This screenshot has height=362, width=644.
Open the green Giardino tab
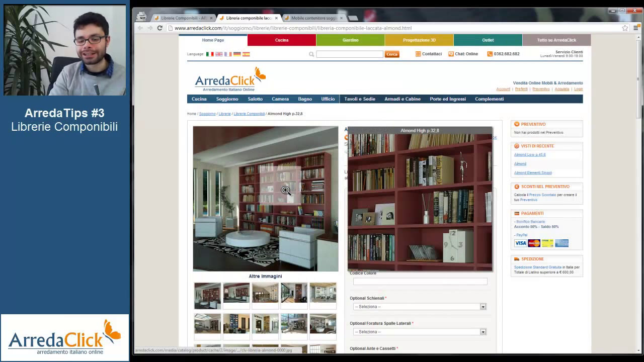351,40
